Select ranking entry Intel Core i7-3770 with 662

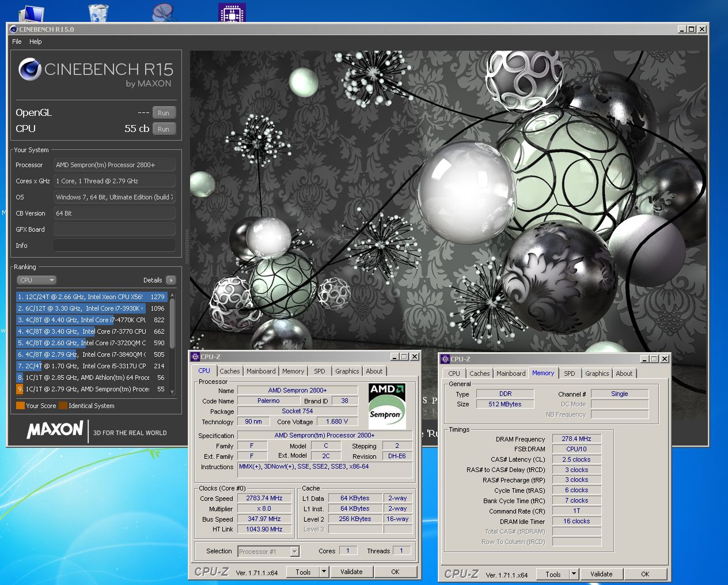(x=92, y=331)
